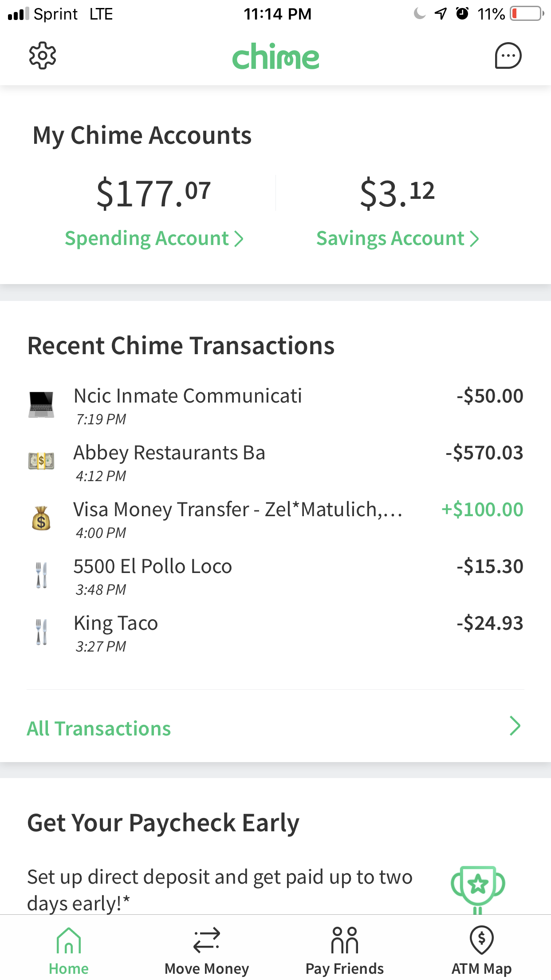This screenshot has width=551, height=980.
Task: Open the chat support bubble icon
Action: pos(508,56)
